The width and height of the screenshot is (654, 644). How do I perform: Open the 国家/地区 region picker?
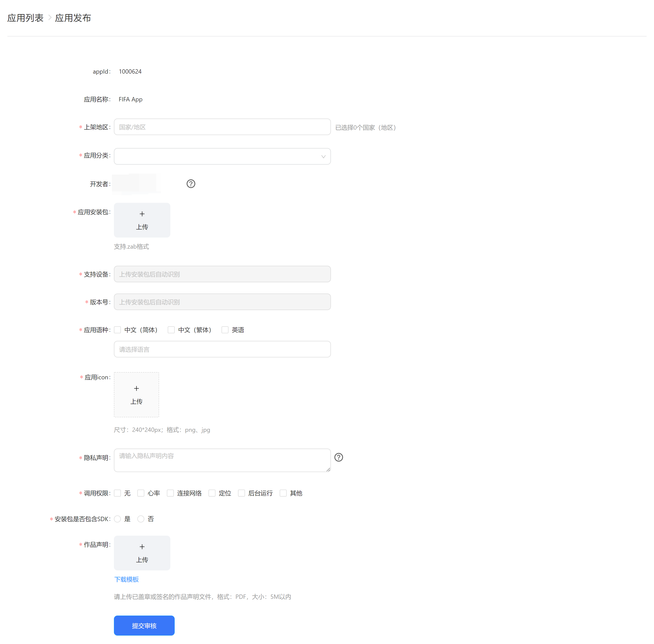tap(222, 127)
